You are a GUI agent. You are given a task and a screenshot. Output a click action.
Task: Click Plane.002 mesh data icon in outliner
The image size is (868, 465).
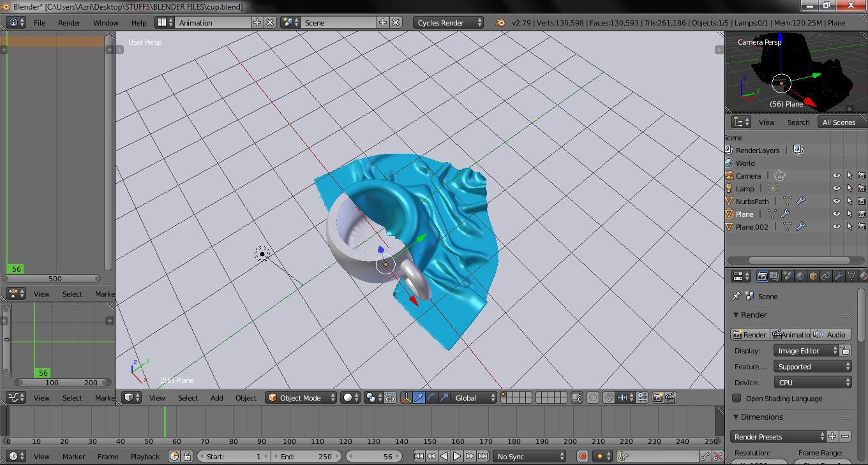788,226
